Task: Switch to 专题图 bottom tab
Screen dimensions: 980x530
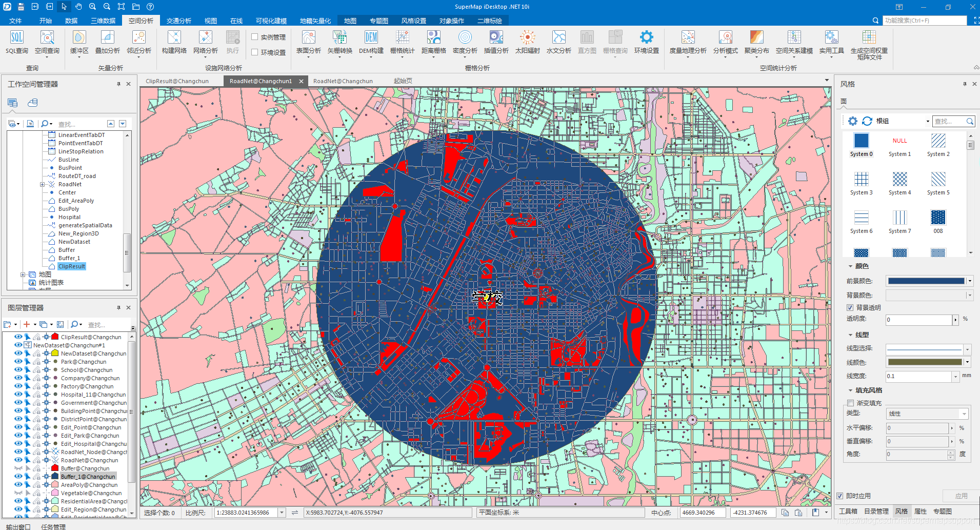Action: point(943,512)
